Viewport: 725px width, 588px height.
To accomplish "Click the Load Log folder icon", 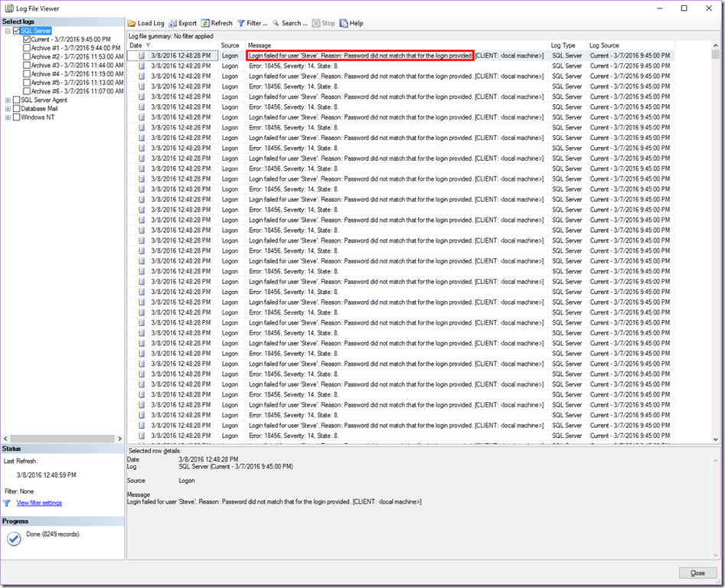I will 132,24.
